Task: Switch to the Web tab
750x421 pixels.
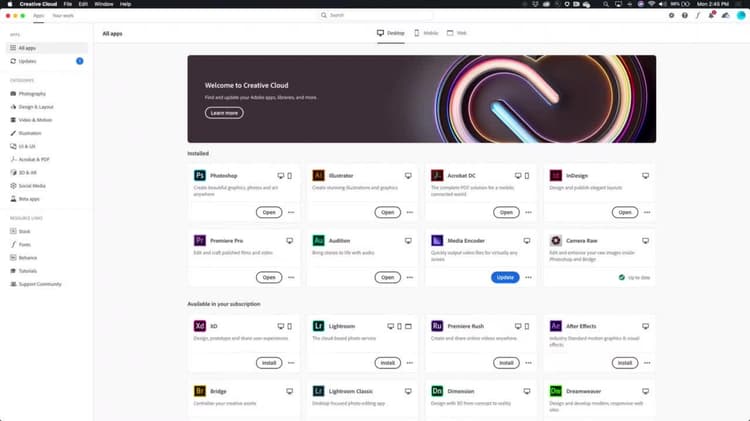Action: 457,33
